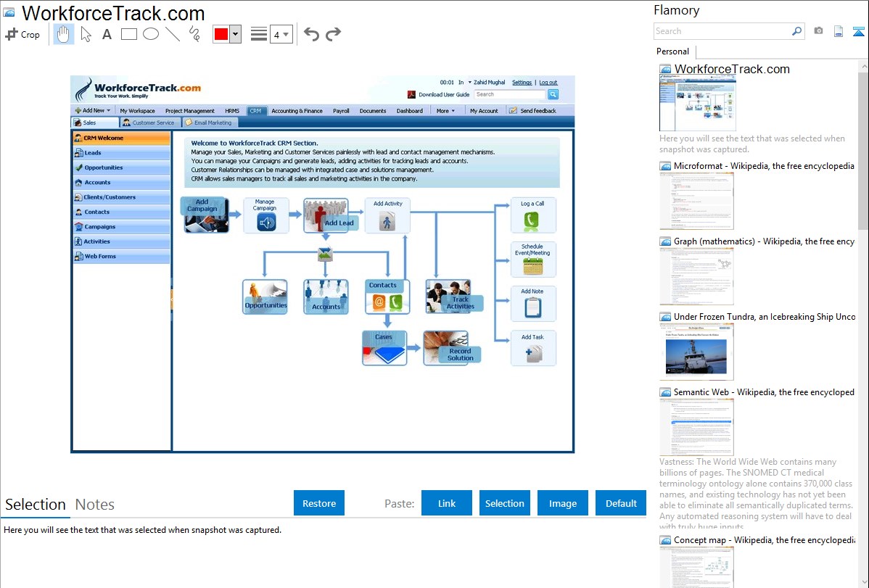Viewport: 869px width, 588px height.
Task: Open the WorkforceTrack.com snapshot thumbnail
Action: pyautogui.click(x=698, y=104)
